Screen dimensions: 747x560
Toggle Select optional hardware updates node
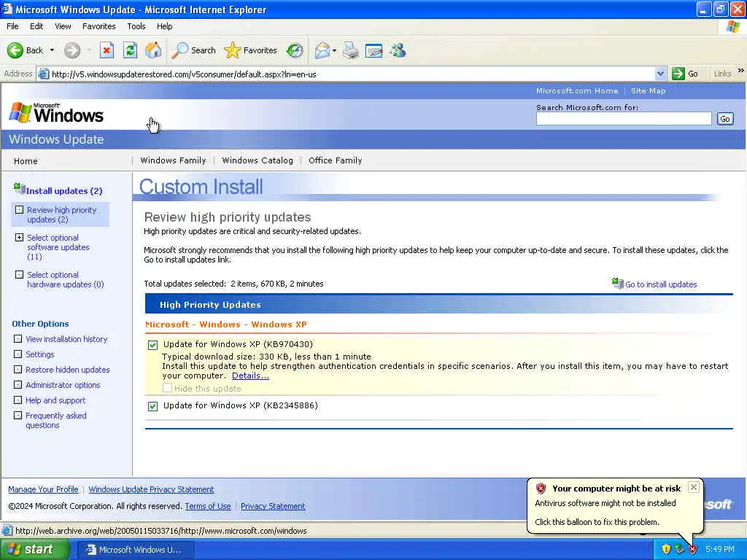(19, 274)
